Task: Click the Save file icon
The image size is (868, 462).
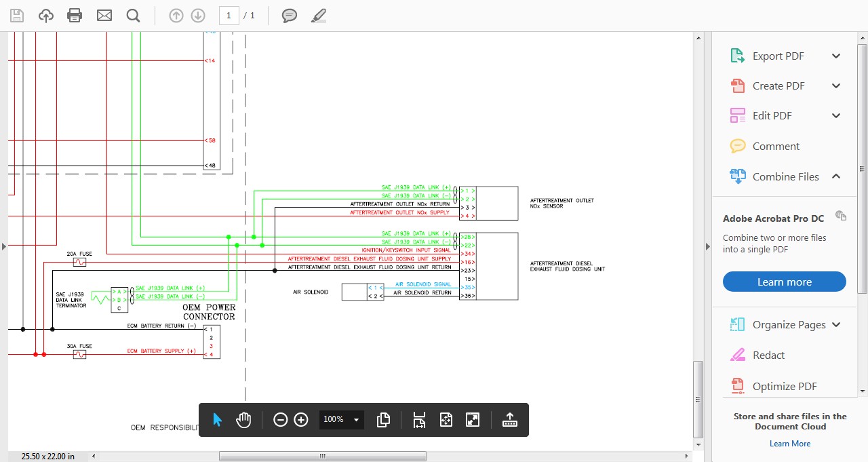Action: pyautogui.click(x=16, y=16)
